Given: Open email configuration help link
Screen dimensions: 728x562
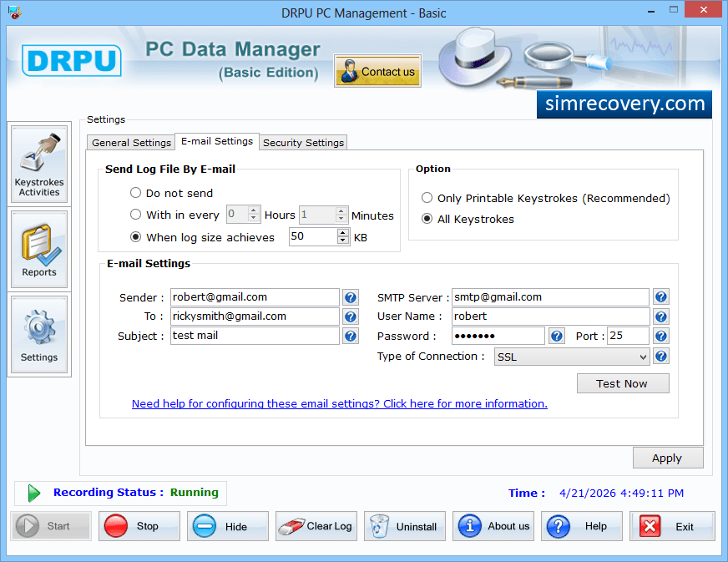Looking at the screenshot, I should click(x=340, y=403).
